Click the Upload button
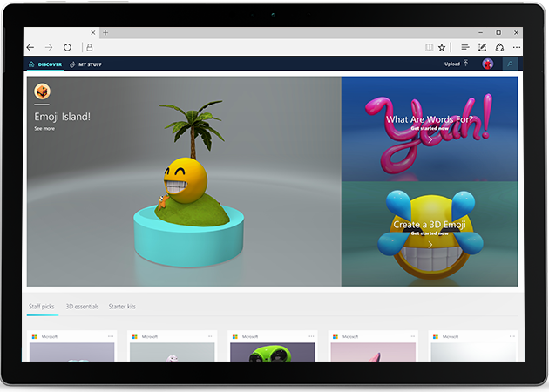549x392 pixels. pyautogui.click(x=457, y=64)
